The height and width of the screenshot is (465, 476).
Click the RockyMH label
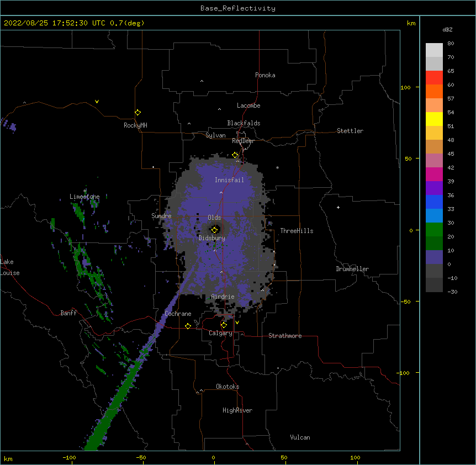135,125
